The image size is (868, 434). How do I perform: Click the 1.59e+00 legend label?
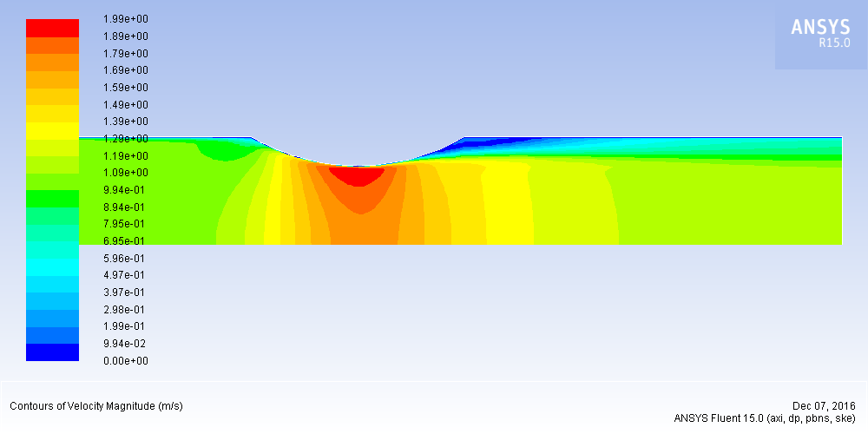click(x=126, y=88)
